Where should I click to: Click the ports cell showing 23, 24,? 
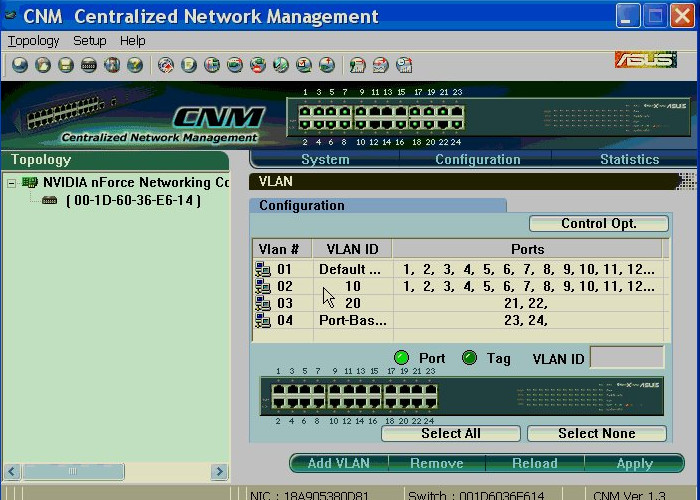tap(526, 320)
